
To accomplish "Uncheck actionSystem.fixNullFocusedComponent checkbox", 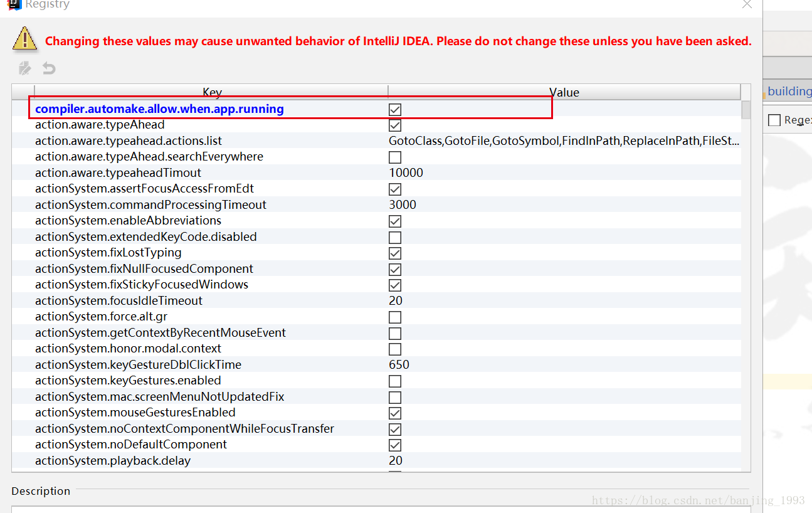I will tap(395, 270).
